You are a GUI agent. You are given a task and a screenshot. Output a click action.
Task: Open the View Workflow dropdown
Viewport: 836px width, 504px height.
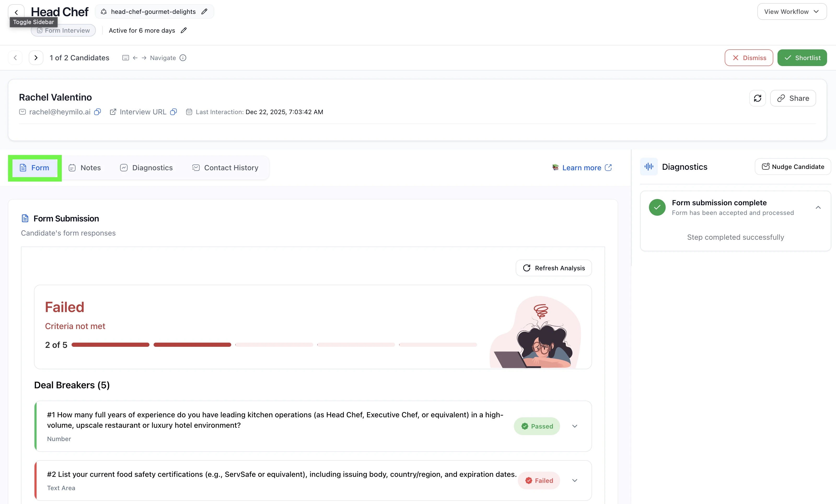(792, 11)
